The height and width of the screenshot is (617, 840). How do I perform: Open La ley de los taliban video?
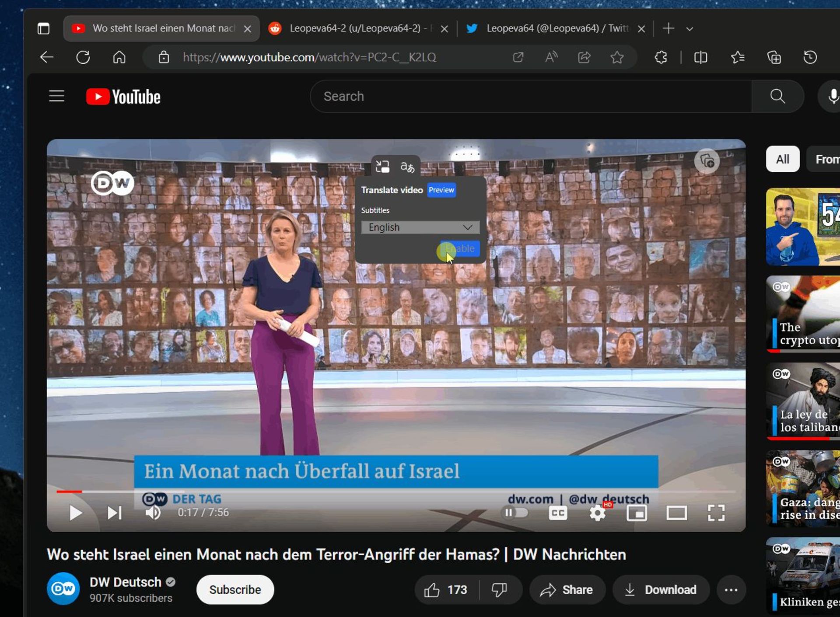803,401
